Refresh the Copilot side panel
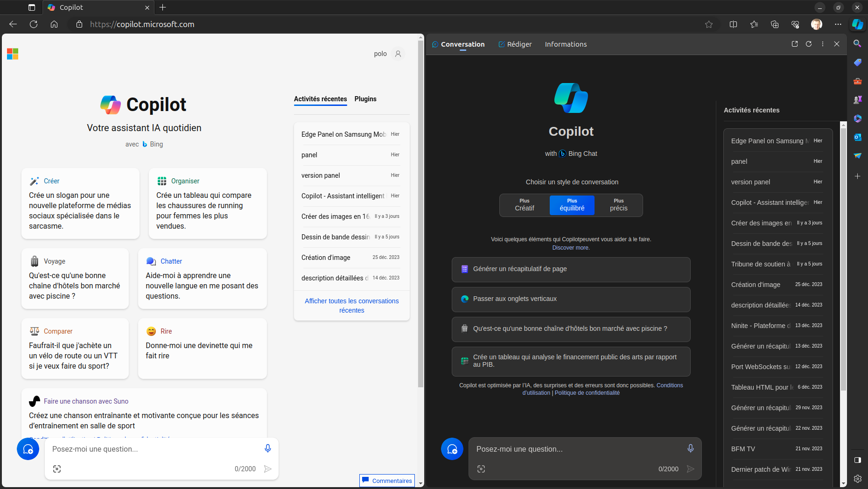Image resolution: width=868 pixels, height=489 pixels. (809, 44)
